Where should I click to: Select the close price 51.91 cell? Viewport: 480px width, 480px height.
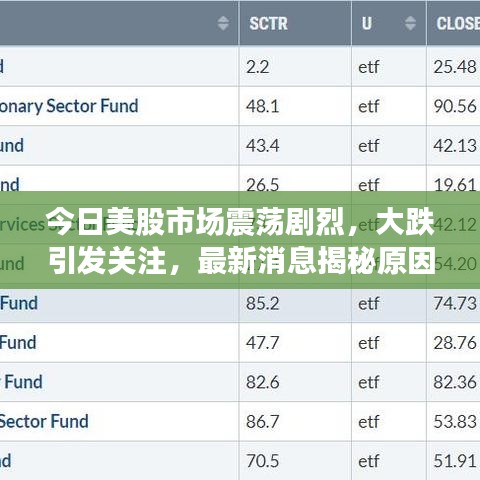(x=454, y=461)
